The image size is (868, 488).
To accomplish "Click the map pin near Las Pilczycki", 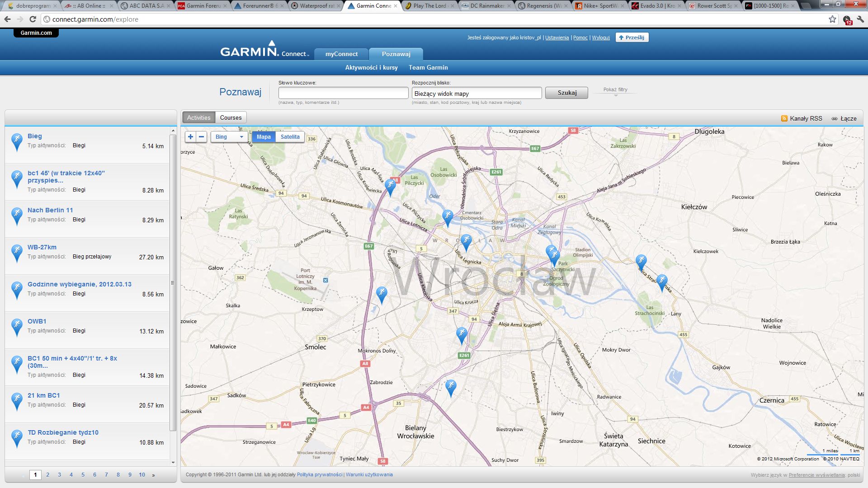I will coord(390,187).
